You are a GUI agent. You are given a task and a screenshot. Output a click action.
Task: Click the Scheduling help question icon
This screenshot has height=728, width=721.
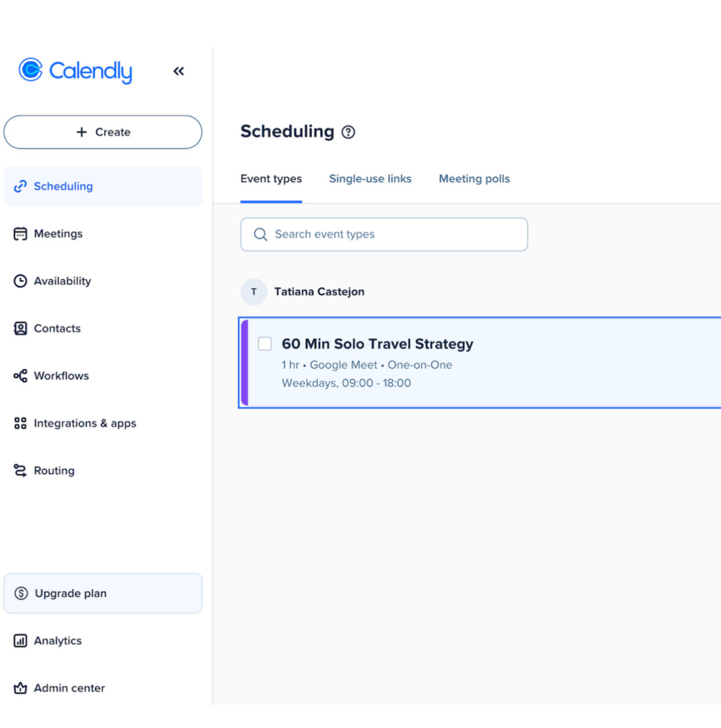[348, 132]
